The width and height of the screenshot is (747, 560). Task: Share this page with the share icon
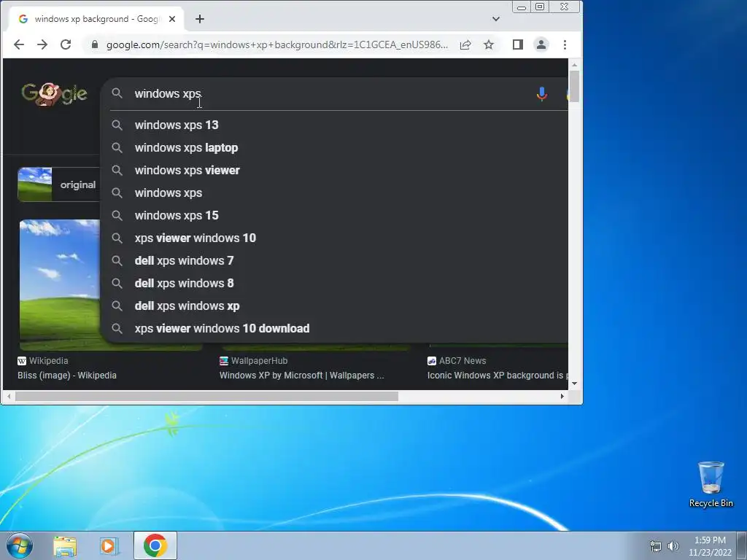465,44
